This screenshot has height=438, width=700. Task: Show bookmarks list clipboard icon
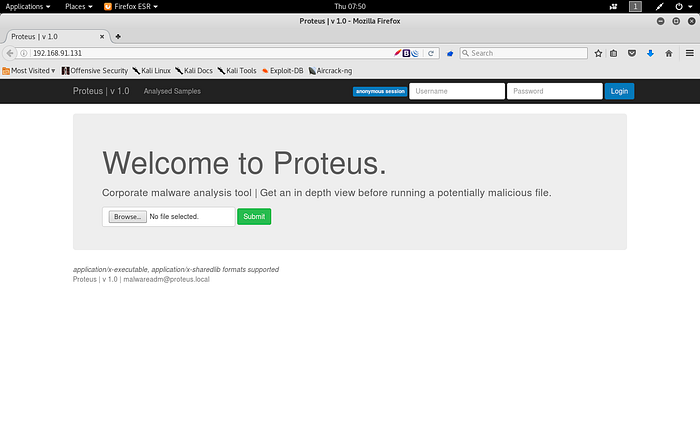coord(614,53)
